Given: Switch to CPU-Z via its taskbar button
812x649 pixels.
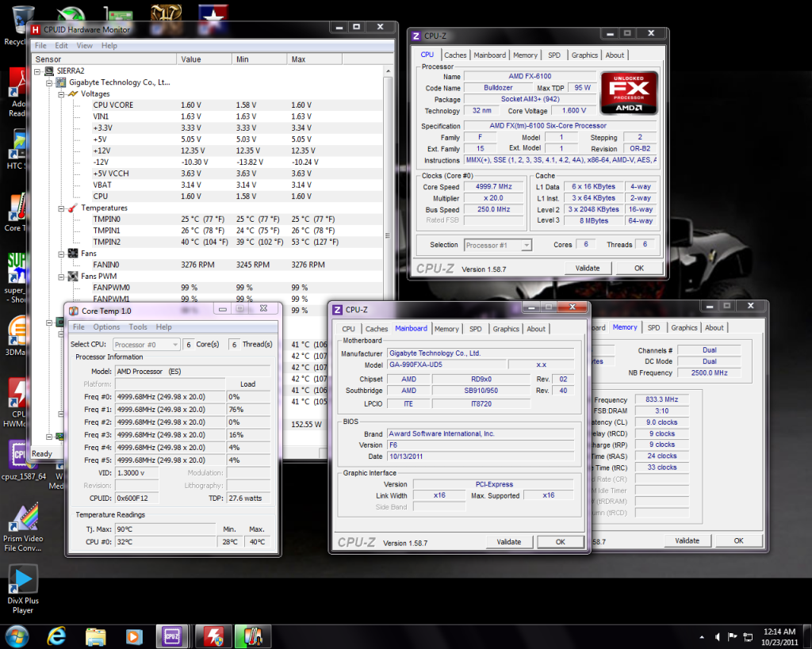Looking at the screenshot, I should (172, 636).
